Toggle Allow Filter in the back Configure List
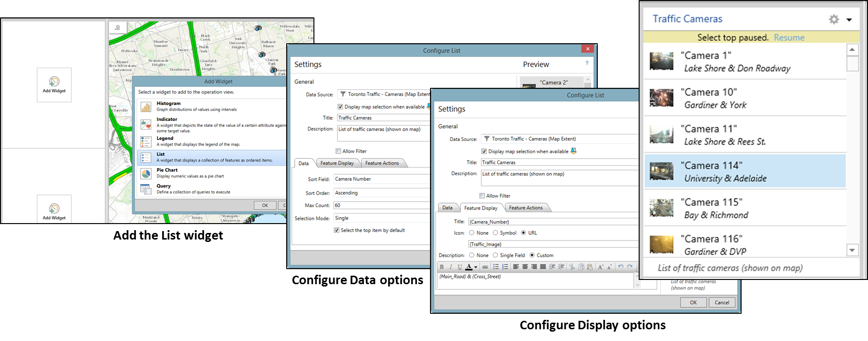The image size is (868, 341). (x=338, y=151)
